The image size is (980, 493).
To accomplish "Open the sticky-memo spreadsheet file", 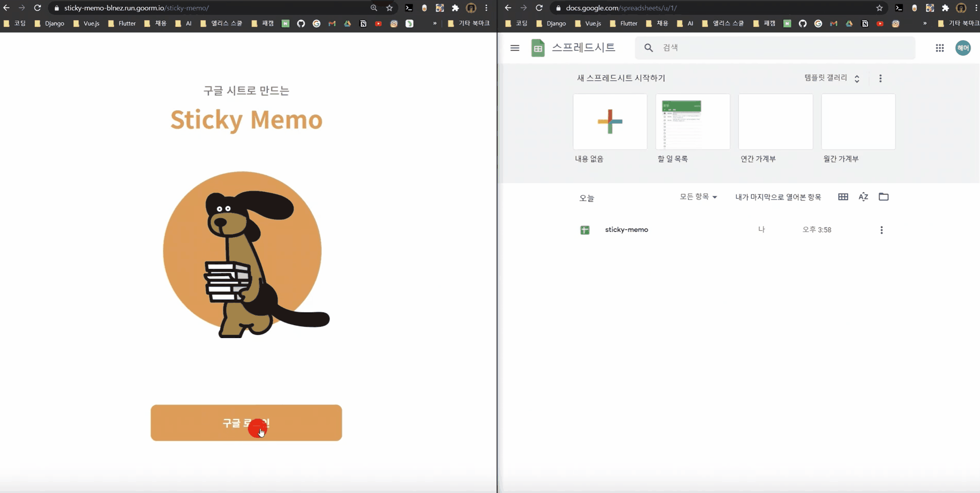I will tap(626, 230).
